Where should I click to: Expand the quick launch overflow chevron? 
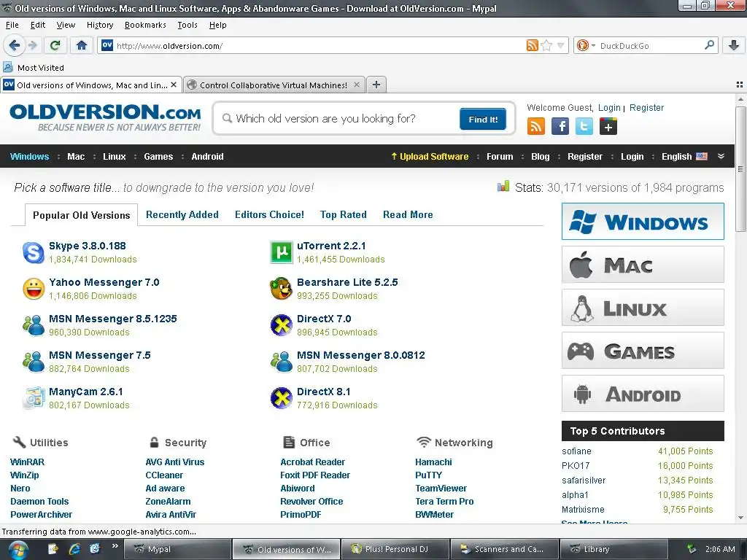(x=115, y=545)
